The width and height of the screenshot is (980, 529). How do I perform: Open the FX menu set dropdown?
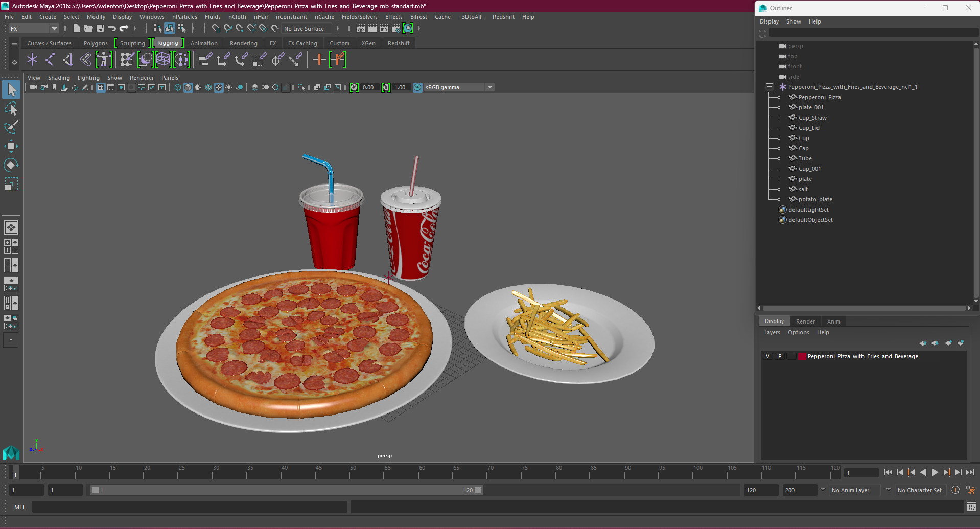[34, 29]
